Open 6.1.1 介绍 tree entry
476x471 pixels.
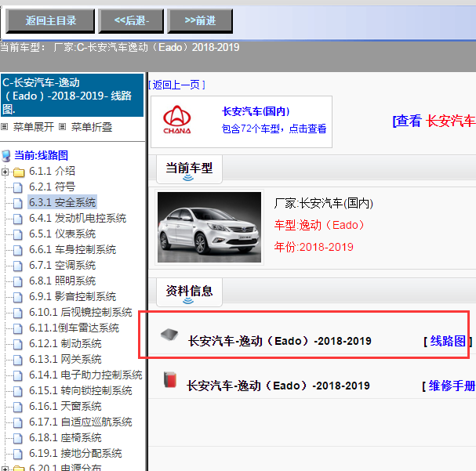tap(52, 171)
